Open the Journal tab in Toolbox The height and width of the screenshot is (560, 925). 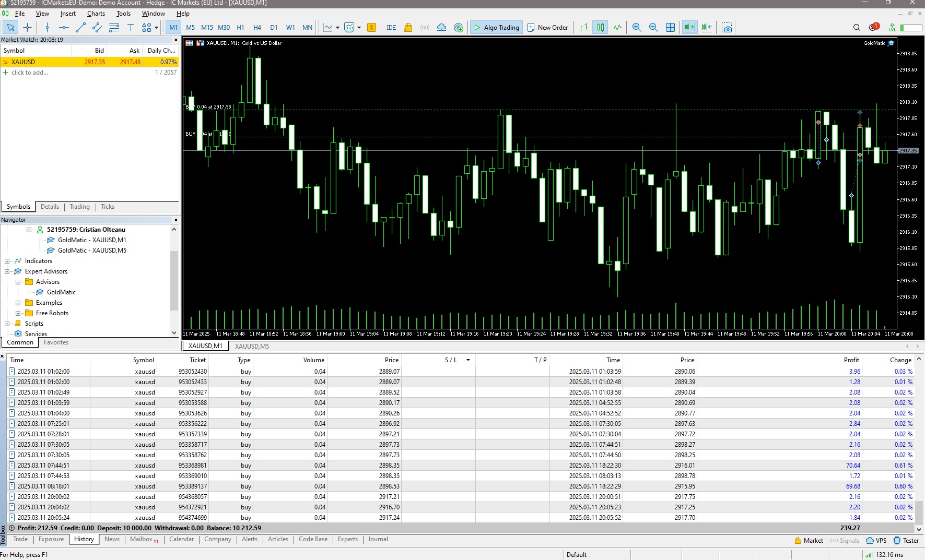point(378,539)
